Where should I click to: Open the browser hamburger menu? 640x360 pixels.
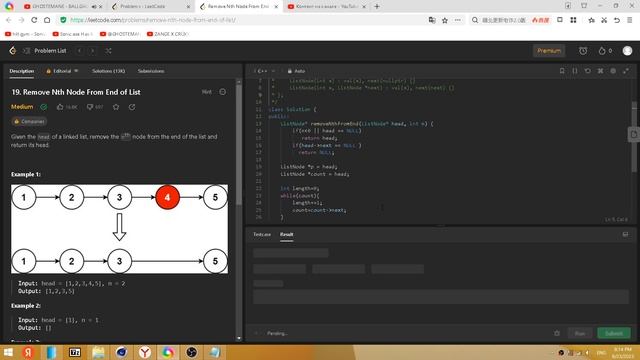[629, 20]
